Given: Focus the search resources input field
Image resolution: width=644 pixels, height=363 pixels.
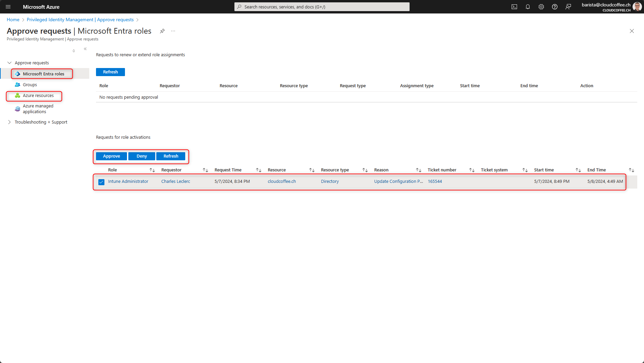Looking at the screenshot, I should coord(322,7).
